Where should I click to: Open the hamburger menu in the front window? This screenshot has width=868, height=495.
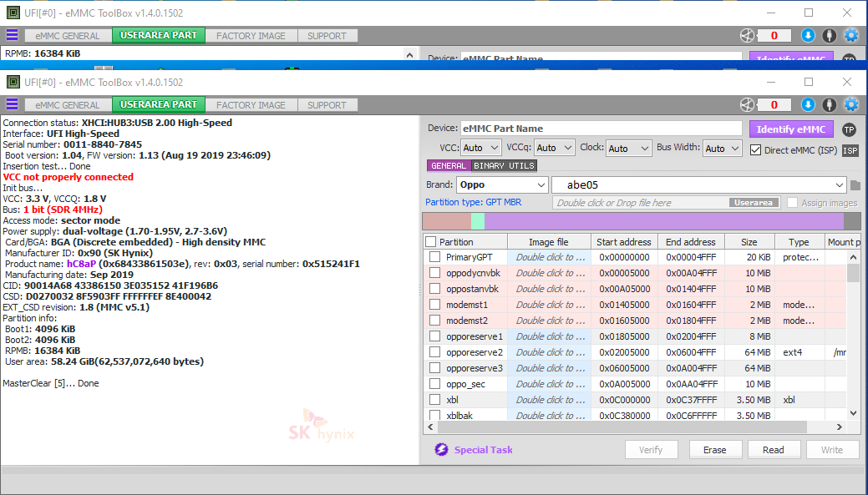pos(12,104)
